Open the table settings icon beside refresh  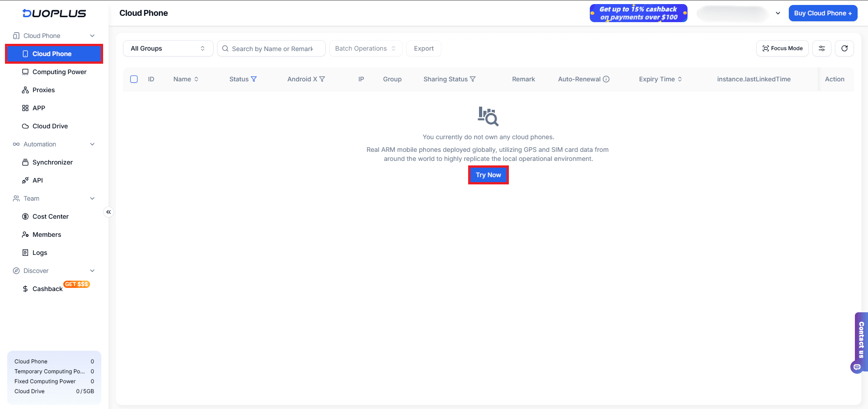[822, 48]
